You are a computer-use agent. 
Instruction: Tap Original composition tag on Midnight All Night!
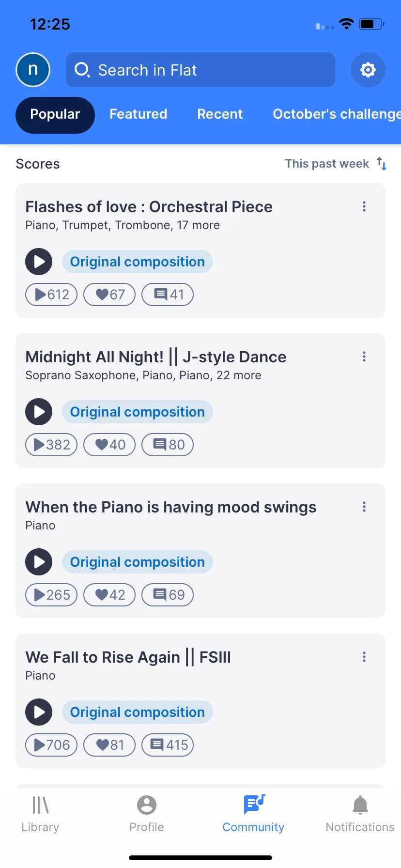tap(138, 412)
